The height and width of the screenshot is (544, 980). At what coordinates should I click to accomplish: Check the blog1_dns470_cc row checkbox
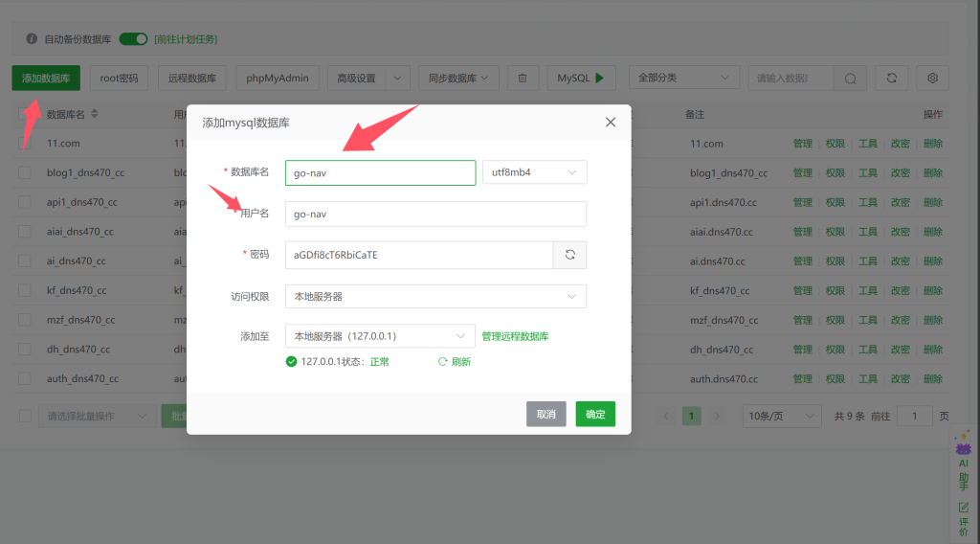pyautogui.click(x=24, y=172)
